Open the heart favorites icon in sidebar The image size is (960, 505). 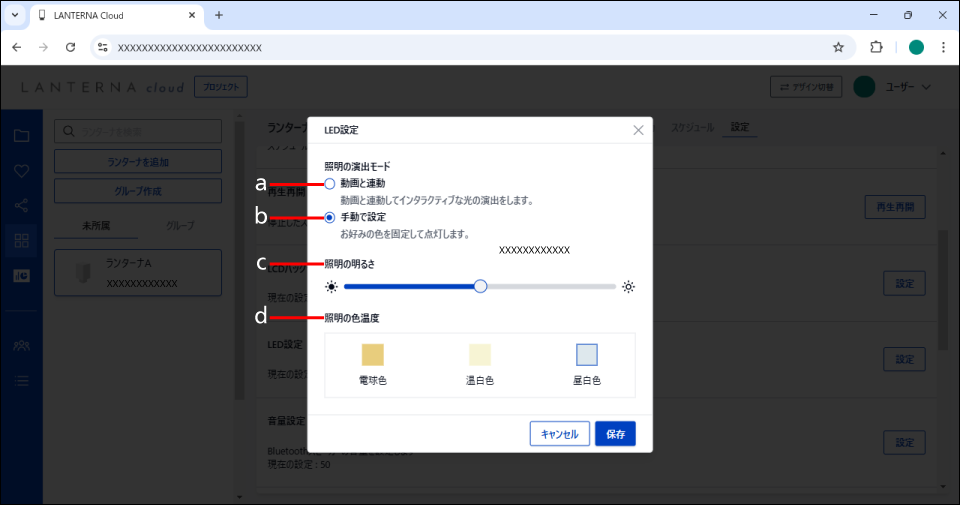pos(21,171)
